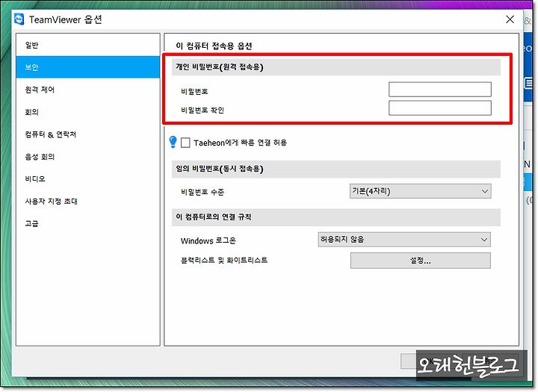Image resolution: width=538 pixels, height=392 pixels.
Task: Click the 블랙리스트 및 화이트리스트 label
Action: coord(224,260)
